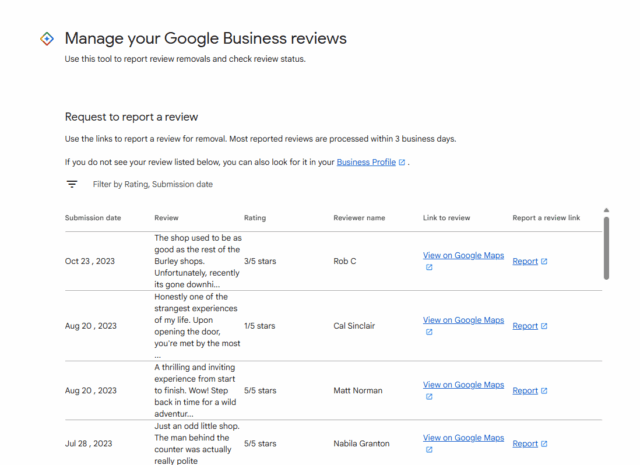Click external-link icon under Cal Sinclair's Maps link

[x=429, y=332]
